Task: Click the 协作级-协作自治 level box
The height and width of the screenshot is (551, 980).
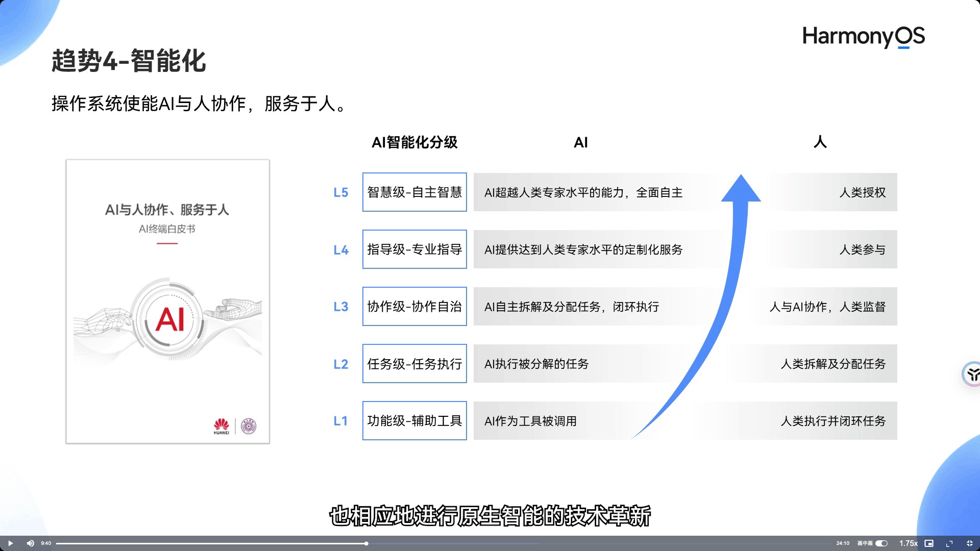Action: click(x=414, y=307)
